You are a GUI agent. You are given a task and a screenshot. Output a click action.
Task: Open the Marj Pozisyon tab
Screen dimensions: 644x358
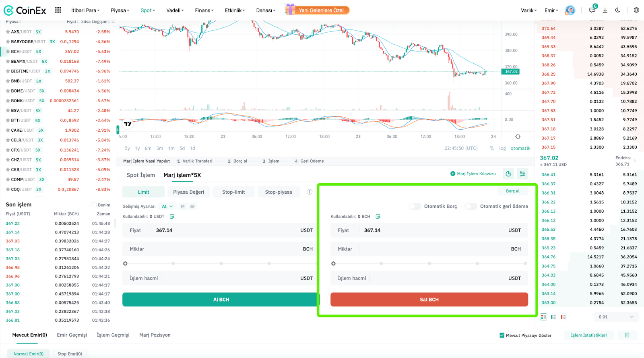[155, 335]
